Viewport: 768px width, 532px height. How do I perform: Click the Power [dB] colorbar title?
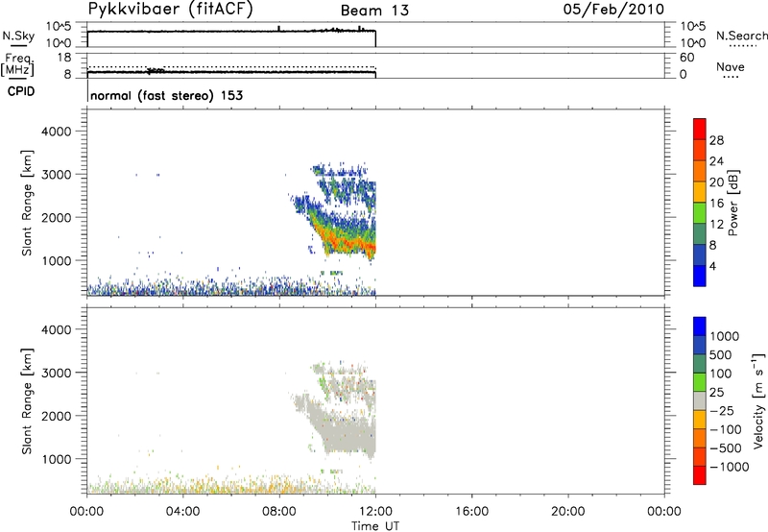(x=732, y=203)
